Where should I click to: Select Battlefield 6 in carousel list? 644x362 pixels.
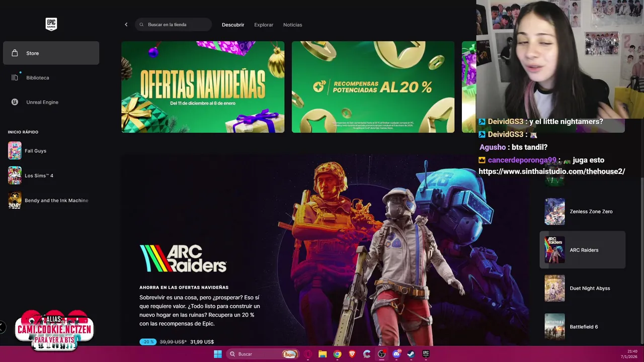(583, 327)
